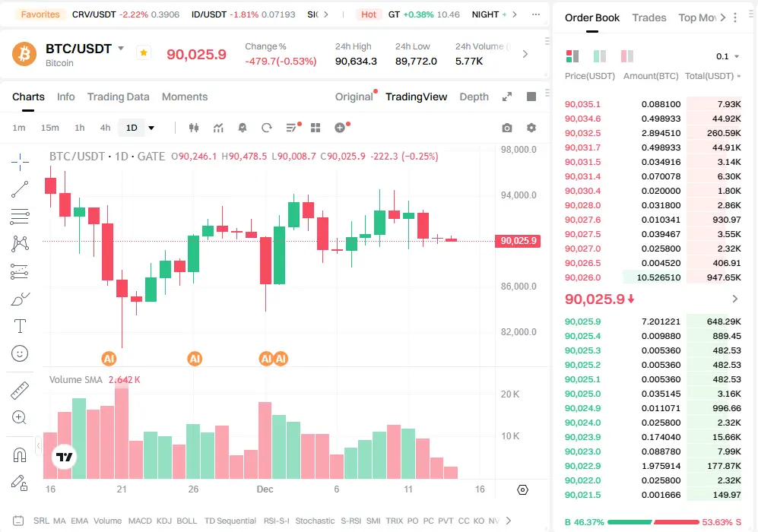758x532 pixels.
Task: Click the calendar date range icon
Action: (18, 521)
